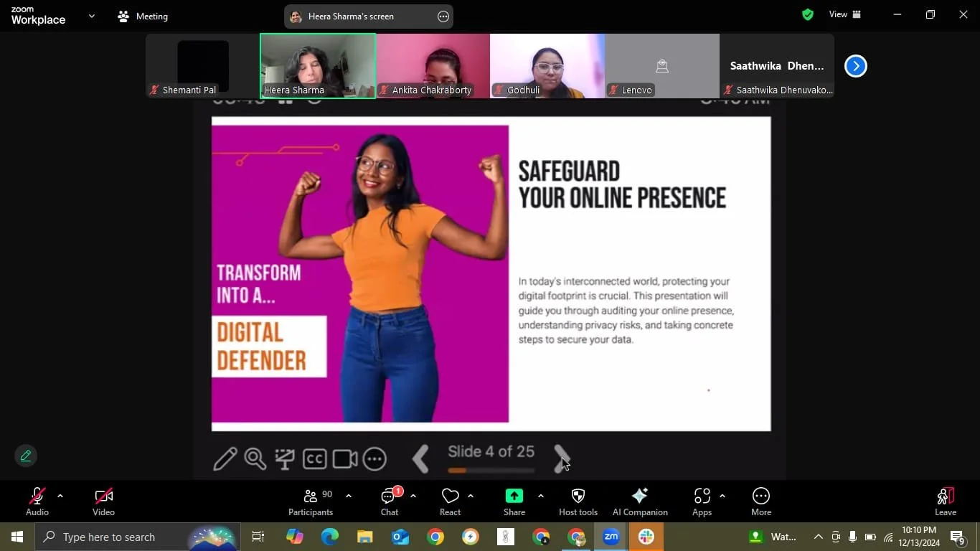The width and height of the screenshot is (980, 551).
Task: Open the Chat panel
Action: 390,501
